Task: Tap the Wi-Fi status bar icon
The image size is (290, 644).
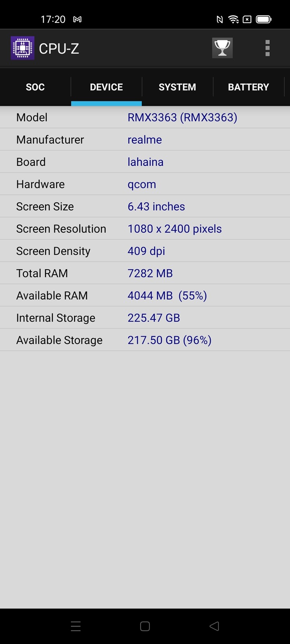Action: [233, 19]
